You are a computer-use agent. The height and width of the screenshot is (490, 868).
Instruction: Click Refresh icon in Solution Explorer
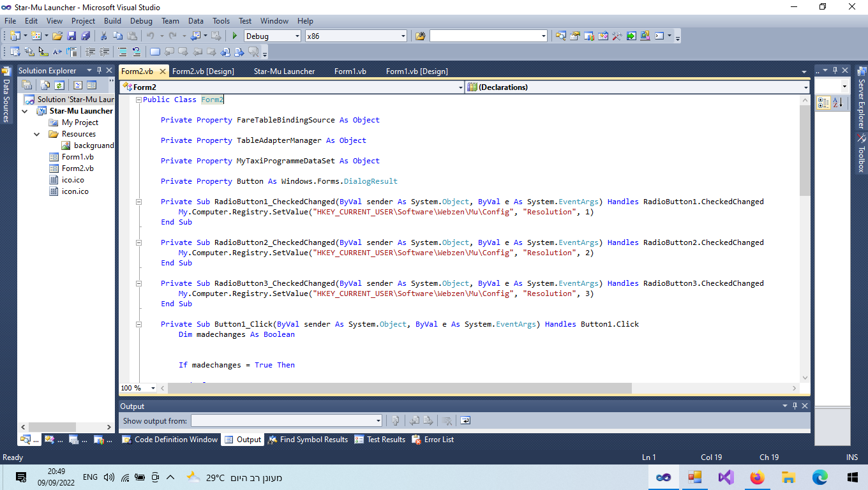(59, 85)
